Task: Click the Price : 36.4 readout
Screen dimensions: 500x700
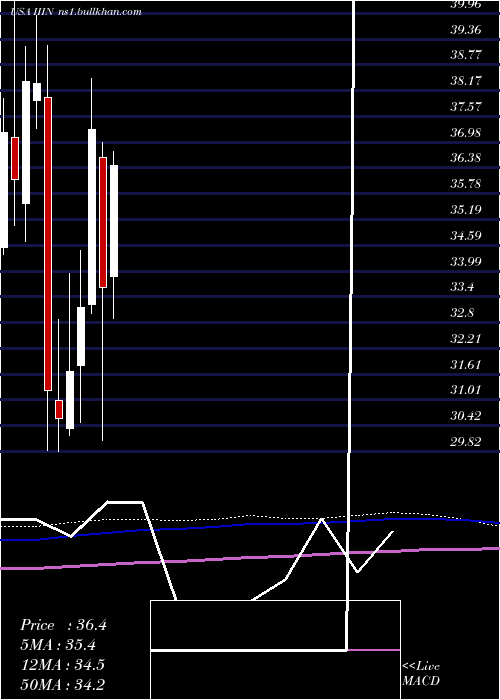Action: click(x=63, y=625)
